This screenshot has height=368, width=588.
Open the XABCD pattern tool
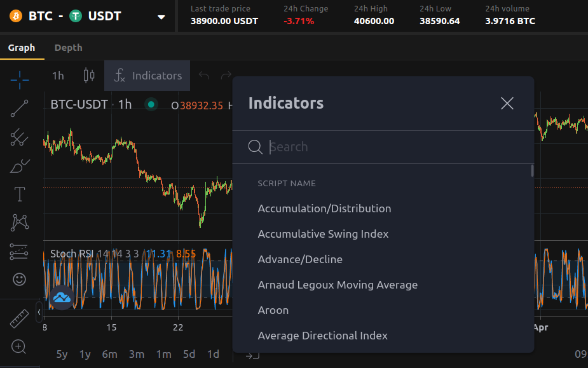(x=19, y=222)
